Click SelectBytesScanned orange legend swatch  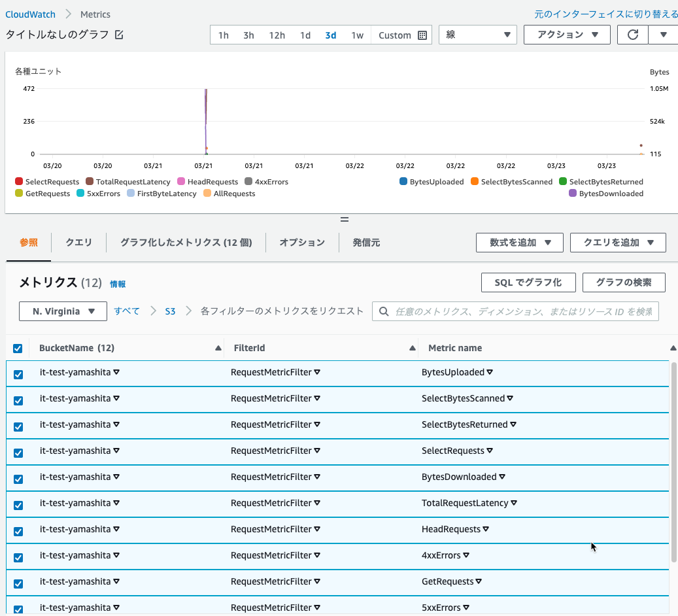coord(475,181)
